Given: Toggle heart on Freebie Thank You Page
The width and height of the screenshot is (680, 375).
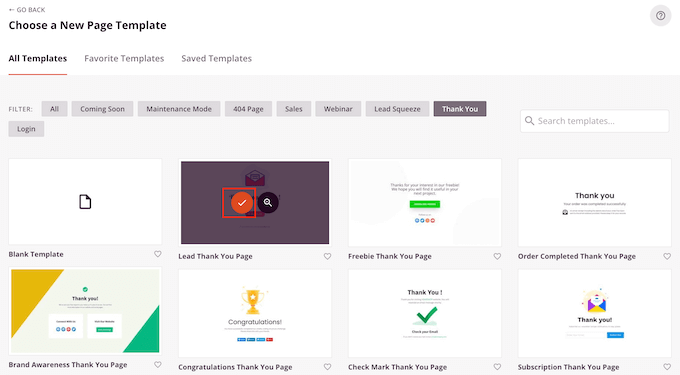Looking at the screenshot, I should 497,256.
